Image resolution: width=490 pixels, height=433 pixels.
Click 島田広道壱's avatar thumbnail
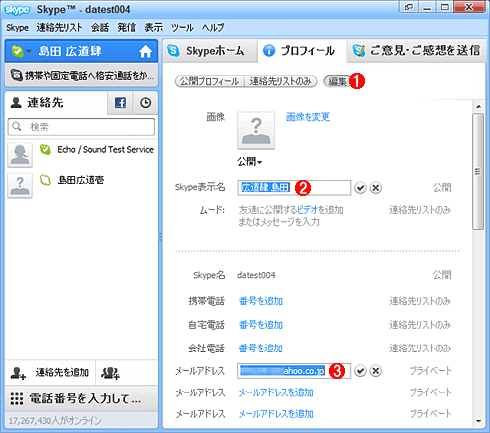pos(20,185)
